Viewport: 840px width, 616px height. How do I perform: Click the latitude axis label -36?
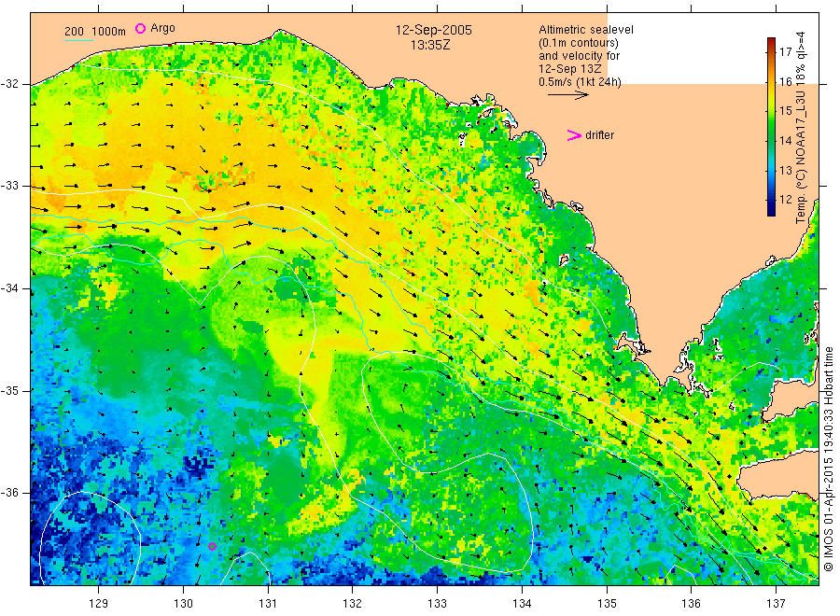[x=9, y=493]
